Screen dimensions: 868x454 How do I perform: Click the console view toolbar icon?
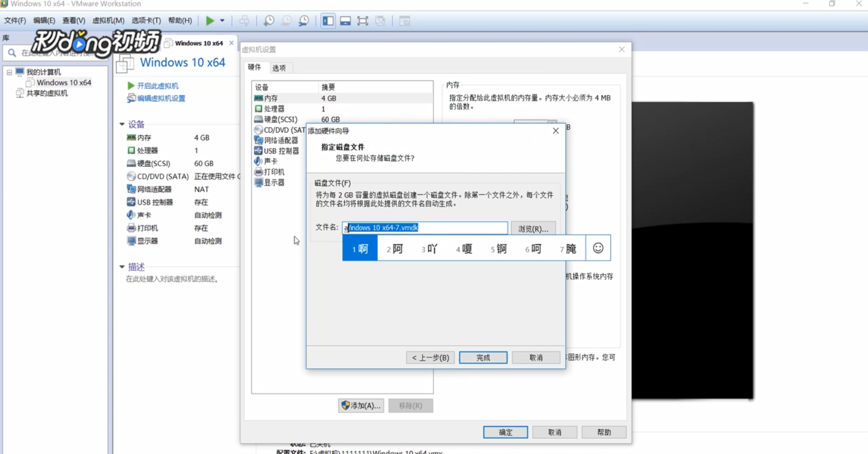pos(404,21)
